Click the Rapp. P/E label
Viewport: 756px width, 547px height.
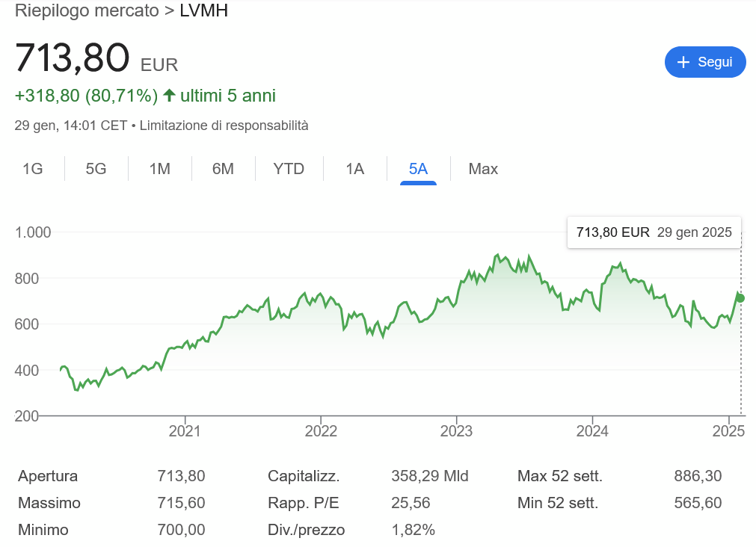304,503
